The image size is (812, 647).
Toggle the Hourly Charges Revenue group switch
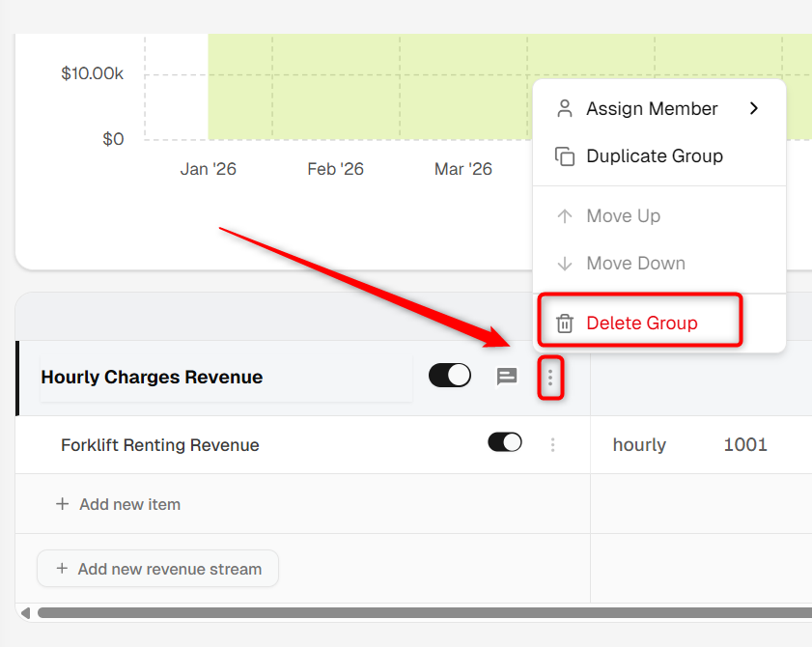(x=450, y=375)
